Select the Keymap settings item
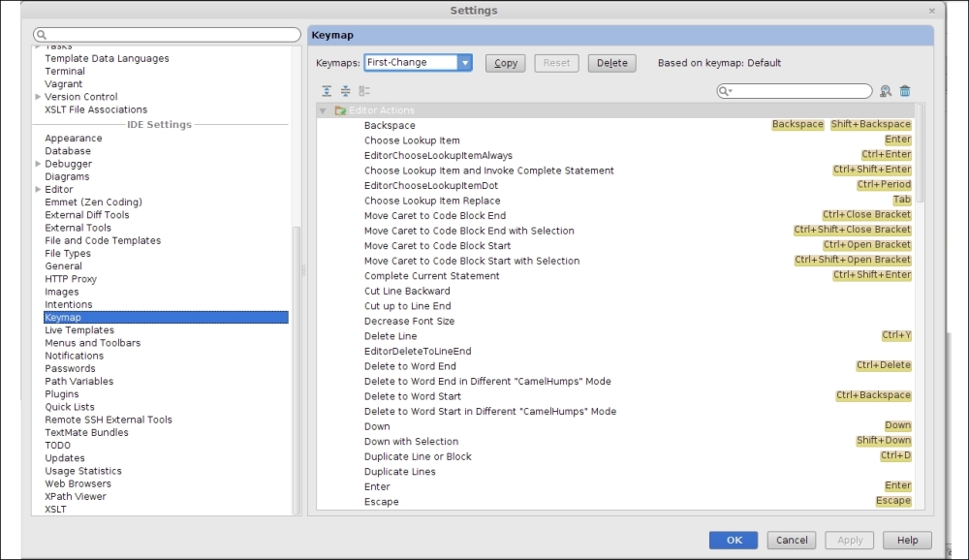The image size is (969, 560). pyautogui.click(x=166, y=317)
